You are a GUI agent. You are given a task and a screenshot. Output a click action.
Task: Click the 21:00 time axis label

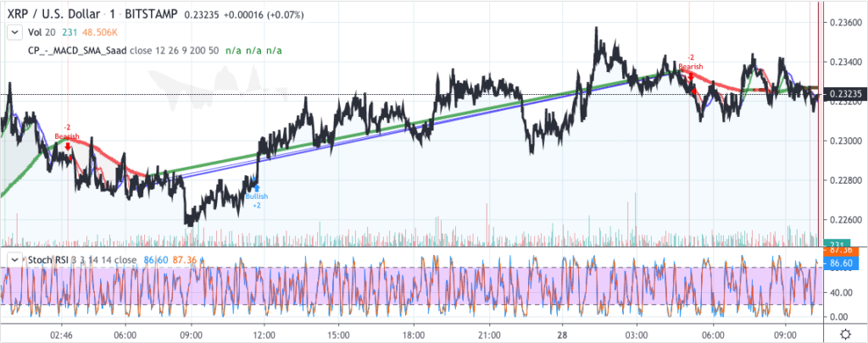(x=490, y=335)
